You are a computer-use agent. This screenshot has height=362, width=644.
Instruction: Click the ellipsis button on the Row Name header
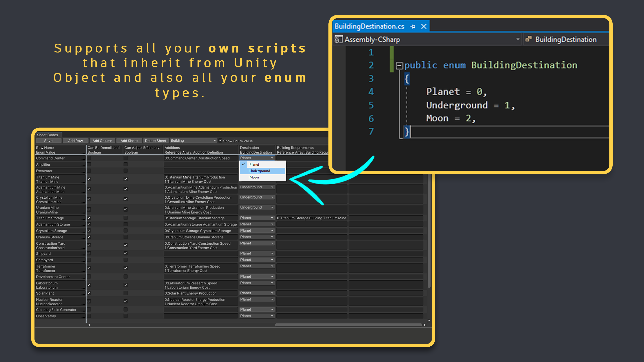click(83, 153)
